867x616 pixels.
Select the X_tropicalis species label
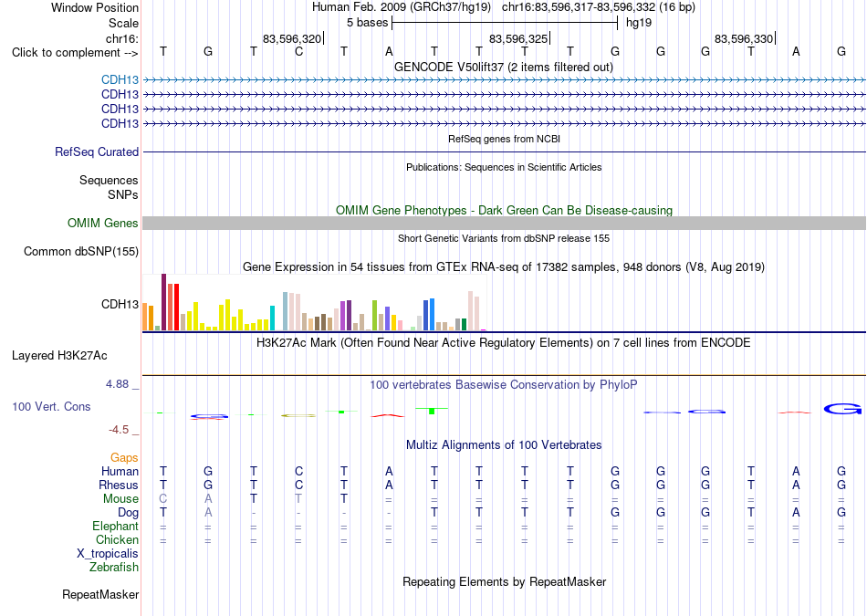(108, 554)
